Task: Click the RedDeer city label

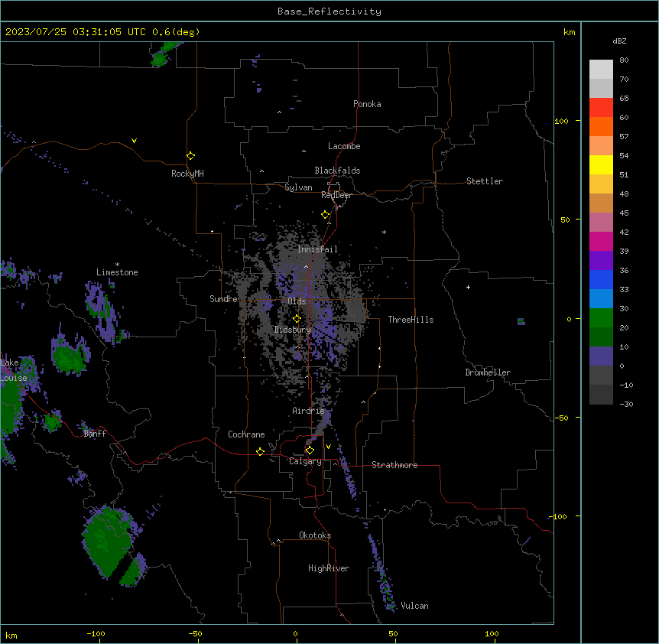Action: 336,195
